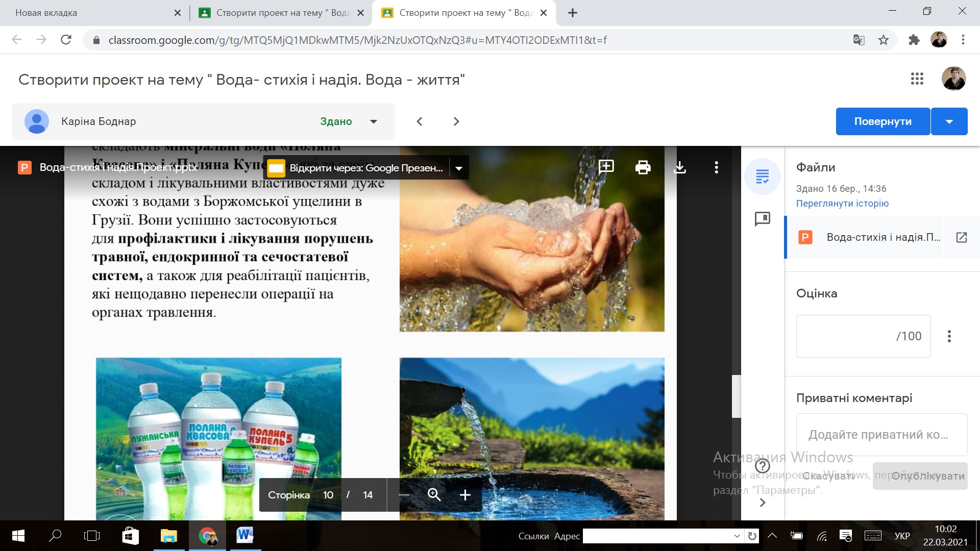980x551 pixels.
Task: Switch input language УКР
Action: pyautogui.click(x=902, y=536)
